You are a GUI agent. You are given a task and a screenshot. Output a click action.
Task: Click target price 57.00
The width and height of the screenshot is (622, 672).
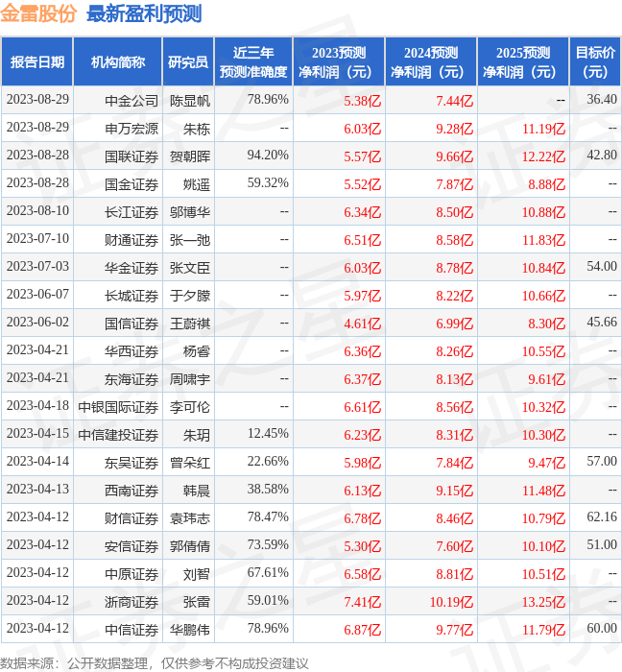tap(602, 462)
